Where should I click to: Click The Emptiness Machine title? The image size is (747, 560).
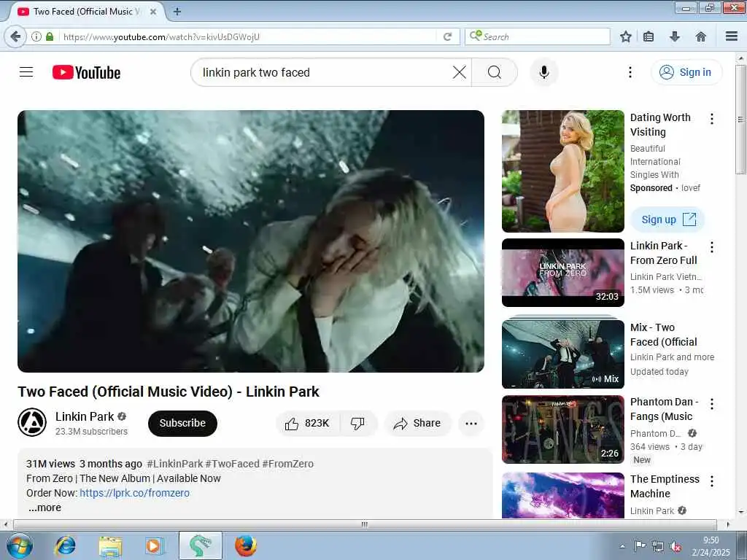point(665,486)
